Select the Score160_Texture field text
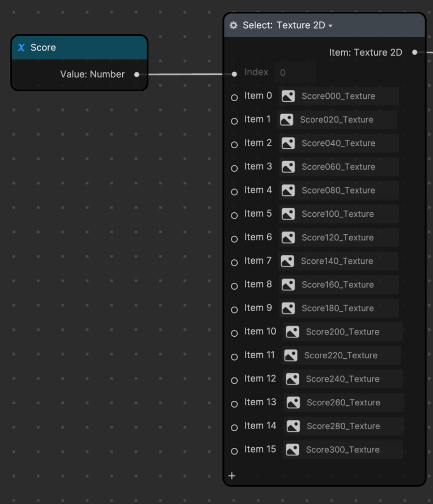The image size is (433, 504). 338,284
